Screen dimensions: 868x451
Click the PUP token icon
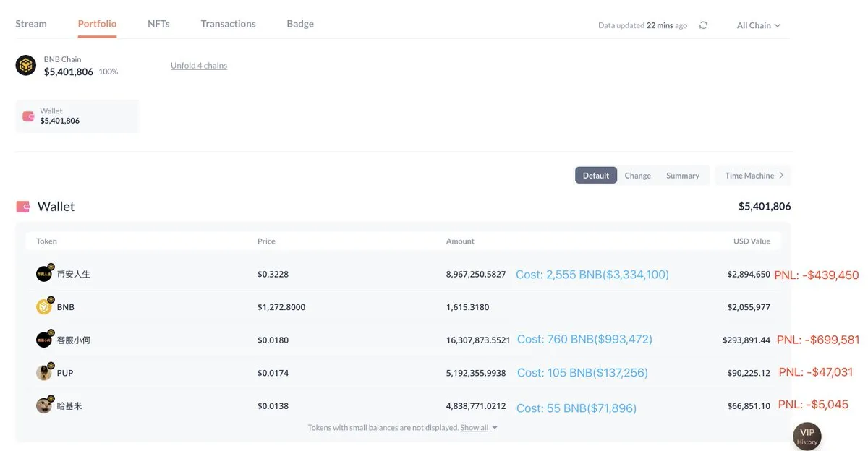point(44,373)
